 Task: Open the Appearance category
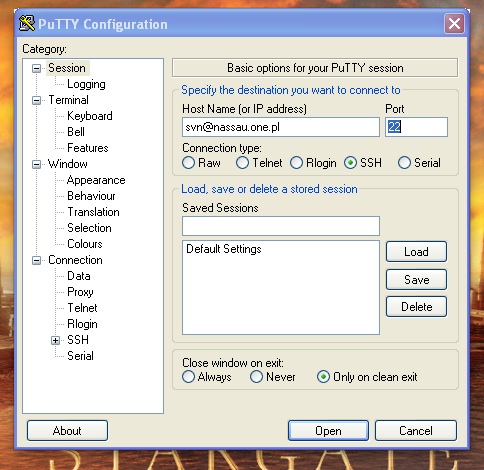point(96,180)
